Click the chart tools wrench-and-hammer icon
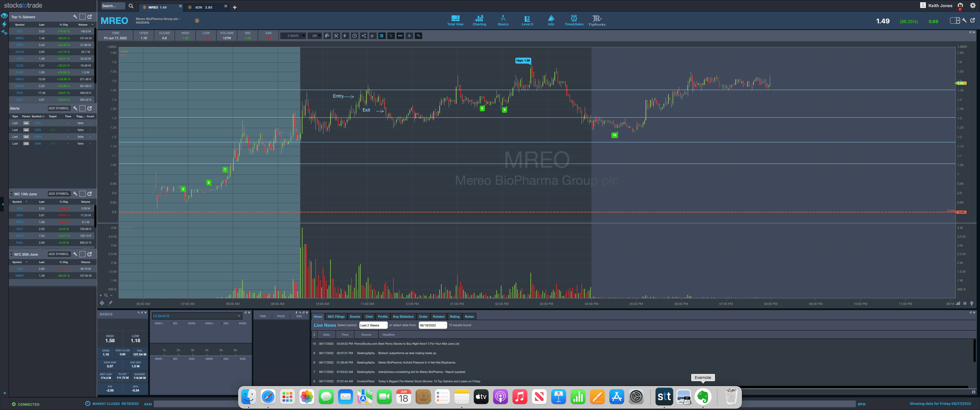Image resolution: width=980 pixels, height=410 pixels. click(x=336, y=36)
